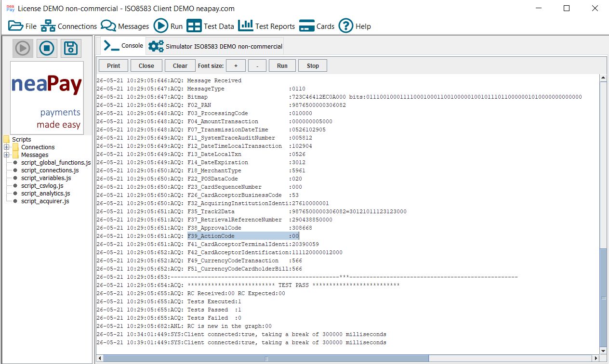Click the Print button
This screenshot has width=609, height=364.
coord(114,66)
